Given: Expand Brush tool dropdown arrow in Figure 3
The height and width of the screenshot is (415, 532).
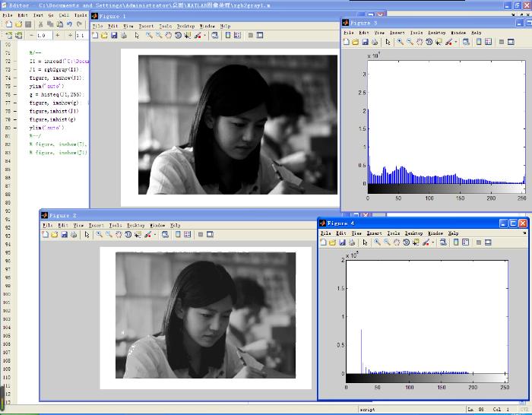Looking at the screenshot, I should pos(456,43).
